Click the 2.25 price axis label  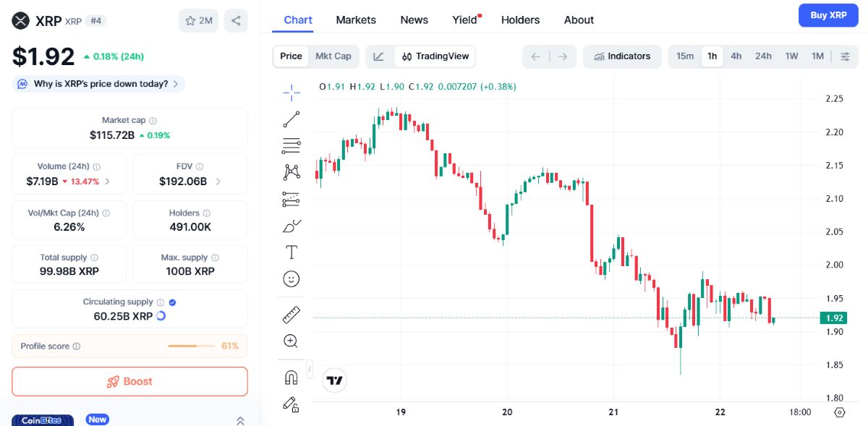tap(835, 99)
